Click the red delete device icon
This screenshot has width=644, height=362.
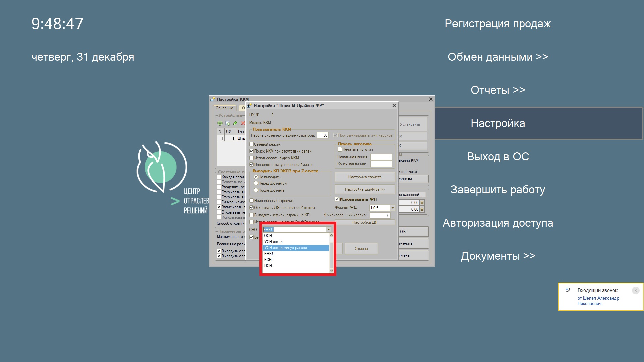coord(243,123)
